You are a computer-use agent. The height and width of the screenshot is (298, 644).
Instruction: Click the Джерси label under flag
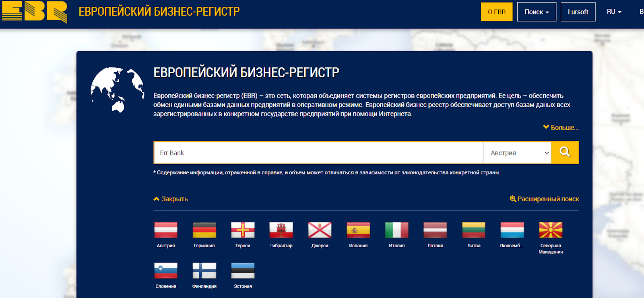point(320,246)
